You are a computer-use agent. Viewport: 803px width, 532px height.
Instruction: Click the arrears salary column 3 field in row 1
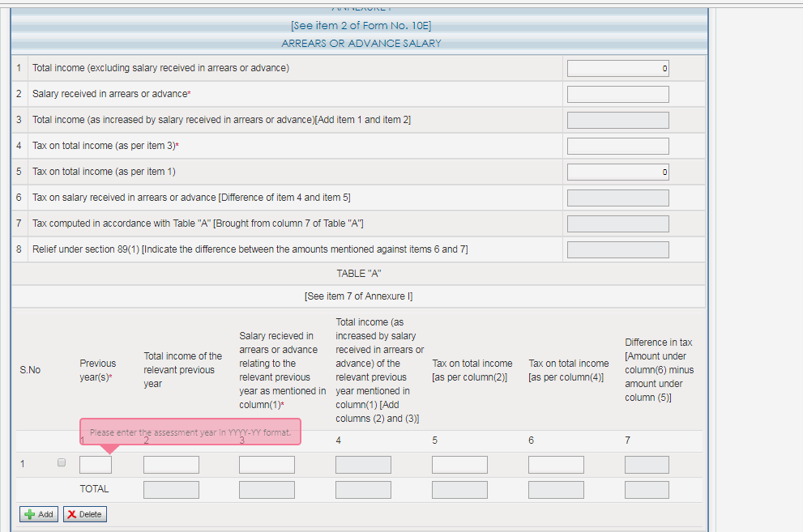point(266,464)
